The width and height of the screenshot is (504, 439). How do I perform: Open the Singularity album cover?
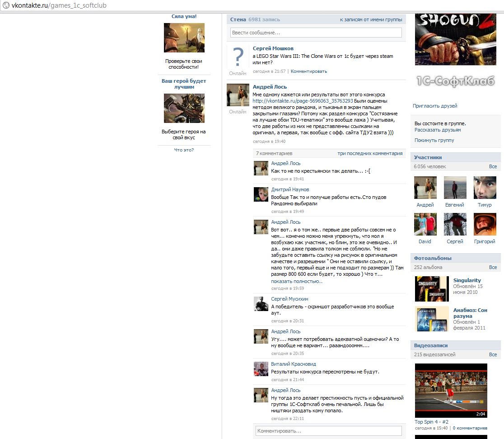pyautogui.click(x=432, y=289)
